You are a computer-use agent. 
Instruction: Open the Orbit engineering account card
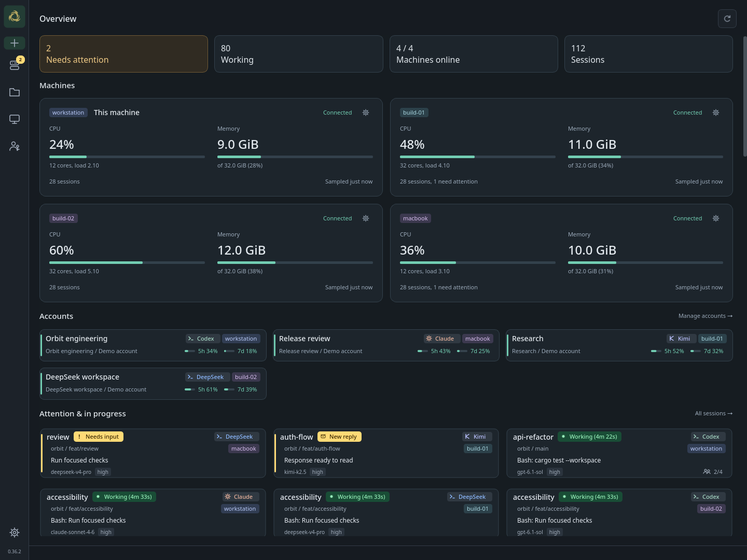coord(153,345)
